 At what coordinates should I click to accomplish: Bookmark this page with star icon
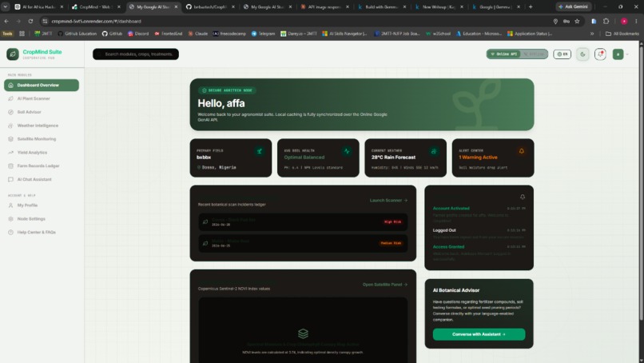pyautogui.click(x=577, y=21)
